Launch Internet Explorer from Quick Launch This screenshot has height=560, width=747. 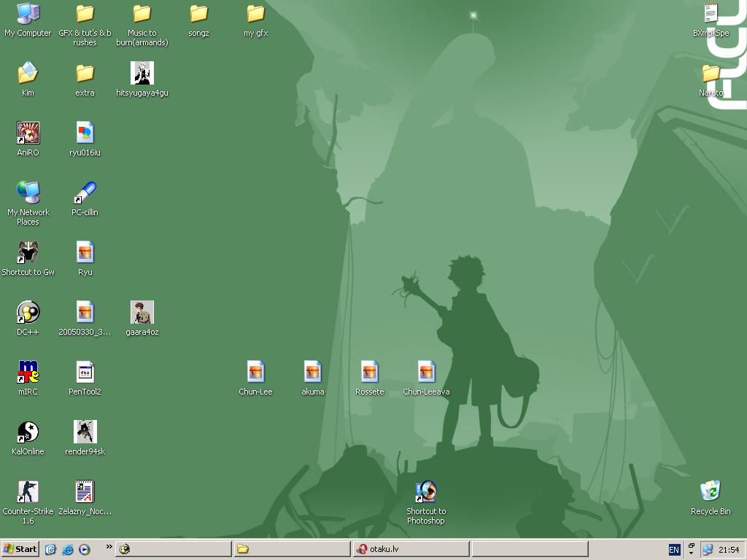point(68,549)
